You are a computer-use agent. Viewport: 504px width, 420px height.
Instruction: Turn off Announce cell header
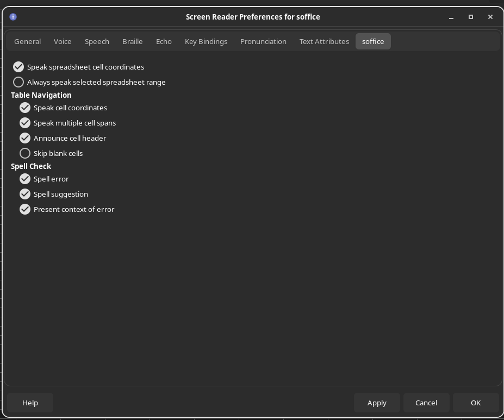pyautogui.click(x=25, y=138)
